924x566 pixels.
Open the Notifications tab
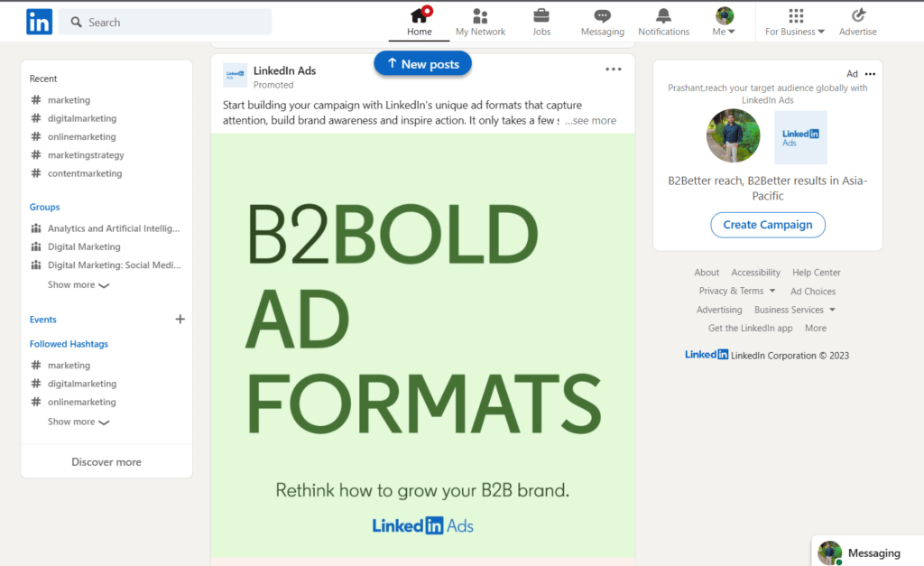click(663, 22)
